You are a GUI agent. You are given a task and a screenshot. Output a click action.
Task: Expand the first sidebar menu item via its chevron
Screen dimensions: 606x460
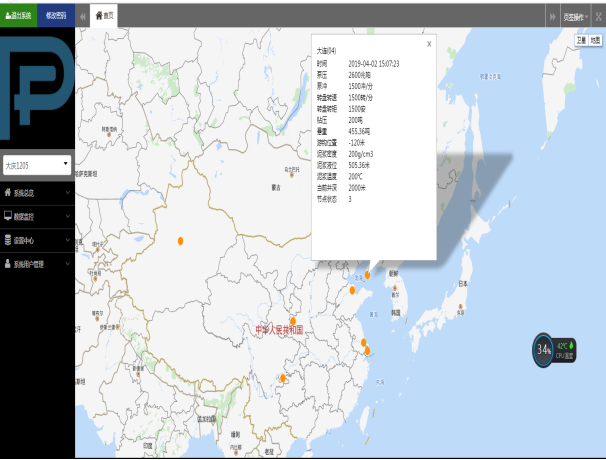point(68,192)
